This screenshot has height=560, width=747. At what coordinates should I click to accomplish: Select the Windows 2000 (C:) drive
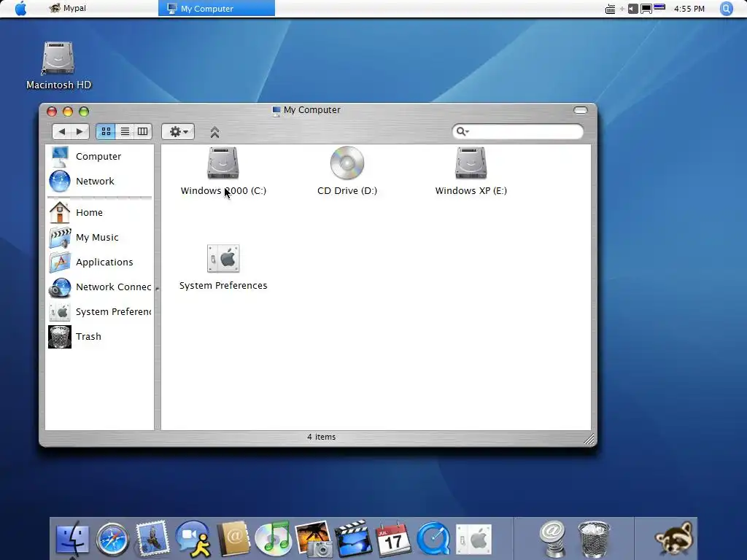tap(223, 171)
